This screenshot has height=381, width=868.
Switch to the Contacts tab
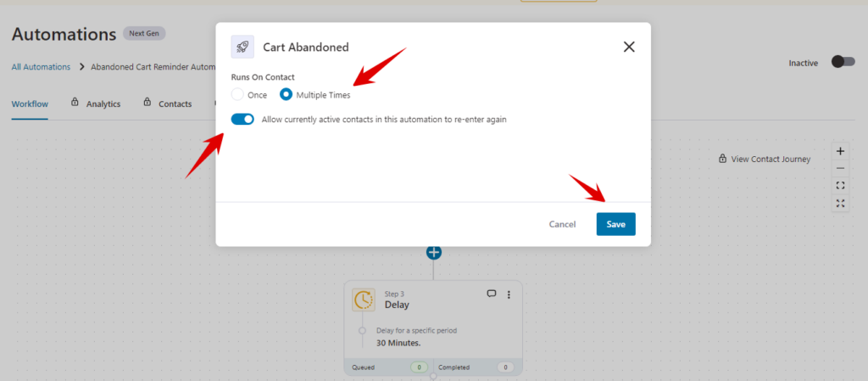tap(168, 104)
